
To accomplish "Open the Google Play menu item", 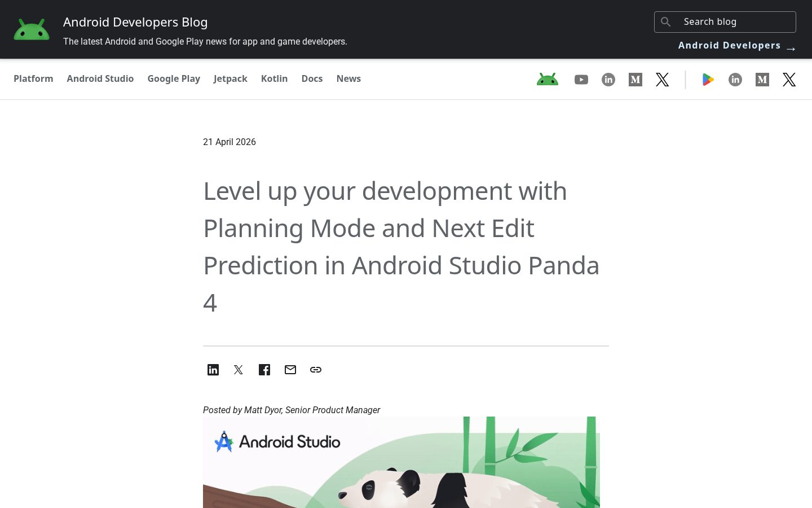I will click(174, 78).
